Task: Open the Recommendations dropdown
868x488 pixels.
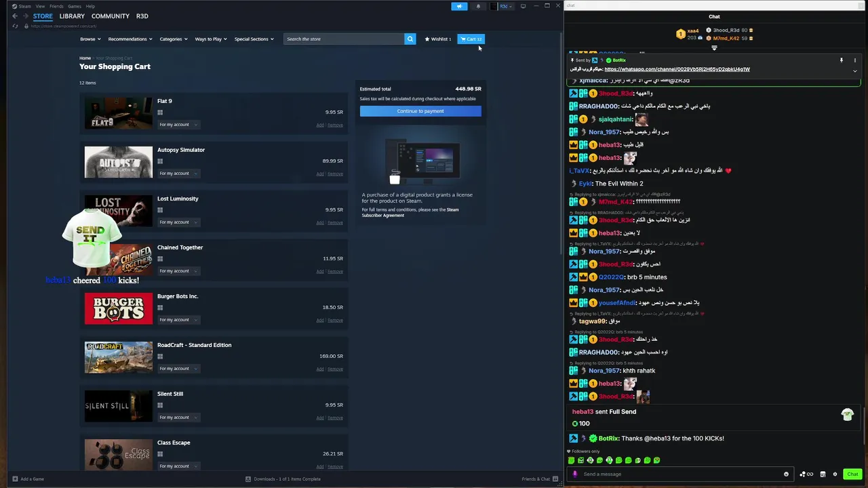Action: click(130, 39)
